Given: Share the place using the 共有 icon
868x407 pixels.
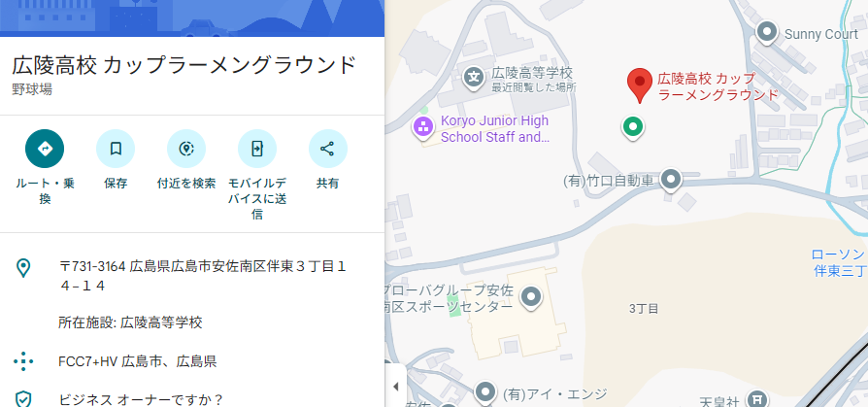Looking at the screenshot, I should [328, 149].
